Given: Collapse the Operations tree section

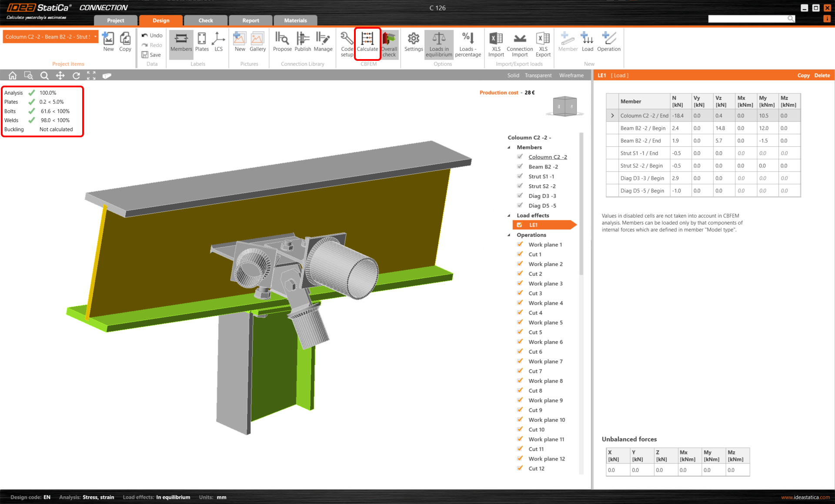Looking at the screenshot, I should pyautogui.click(x=509, y=235).
